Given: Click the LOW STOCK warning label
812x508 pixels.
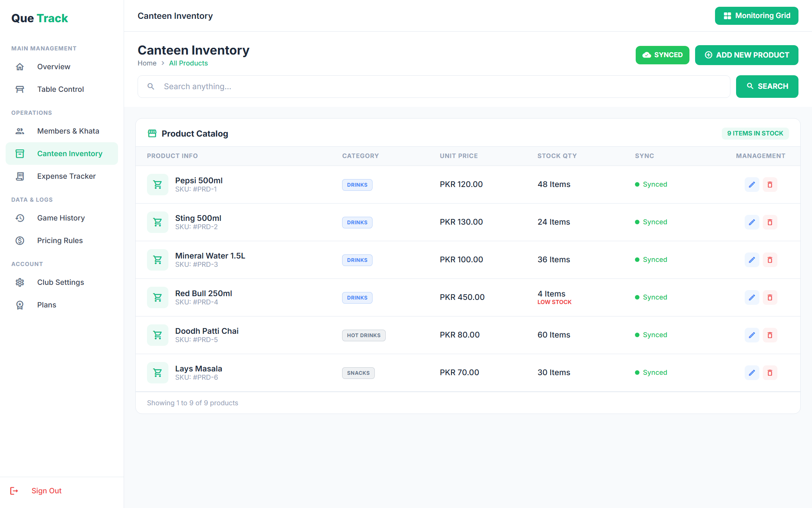Looking at the screenshot, I should (x=554, y=302).
